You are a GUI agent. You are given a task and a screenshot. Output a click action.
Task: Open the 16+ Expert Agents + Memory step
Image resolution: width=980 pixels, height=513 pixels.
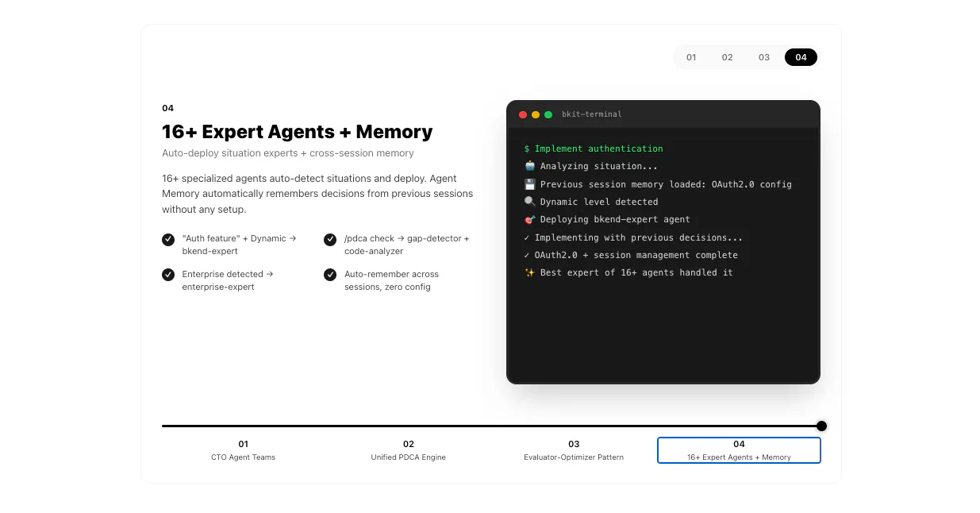pos(739,450)
